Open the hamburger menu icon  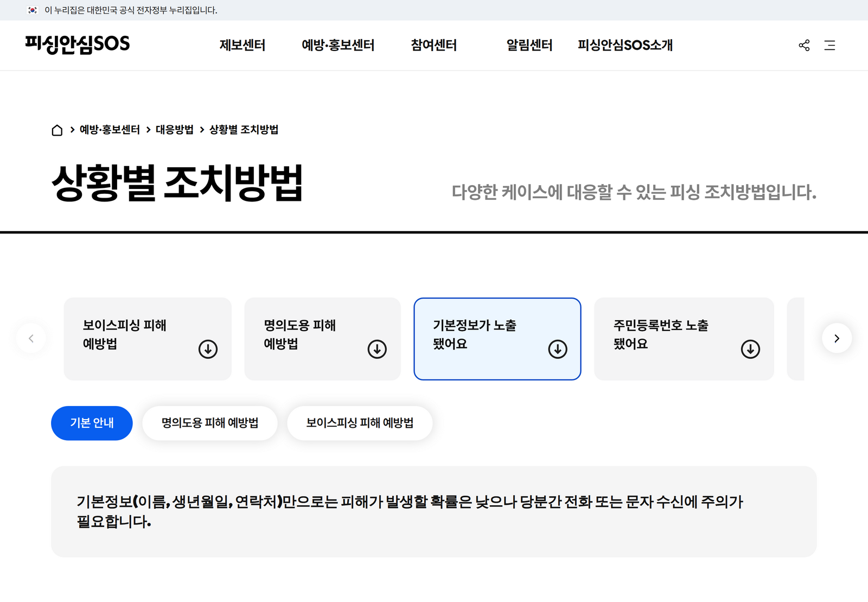pos(829,46)
